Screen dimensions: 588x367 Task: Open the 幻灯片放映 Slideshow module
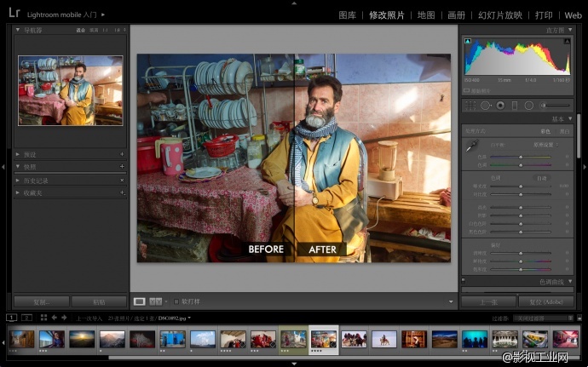500,15
